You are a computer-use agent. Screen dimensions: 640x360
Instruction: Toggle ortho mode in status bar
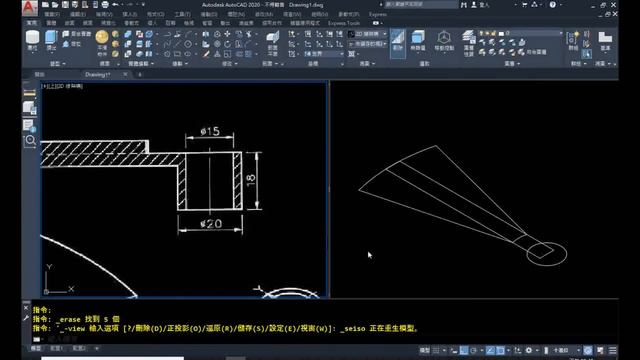[464, 350]
